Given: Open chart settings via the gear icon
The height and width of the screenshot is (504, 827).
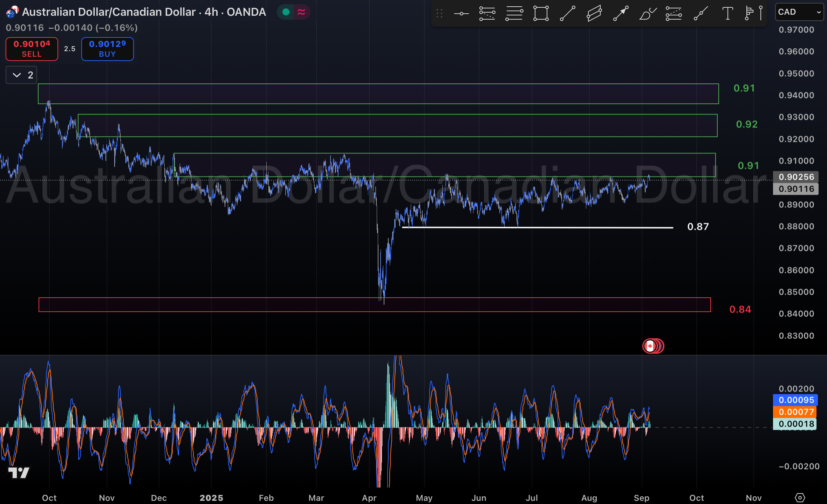Looking at the screenshot, I should pyautogui.click(x=800, y=497).
